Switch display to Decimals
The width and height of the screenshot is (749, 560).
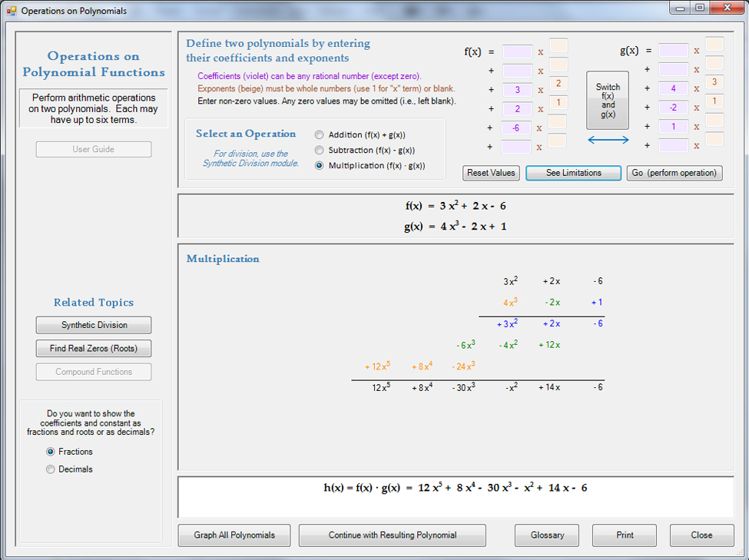coord(51,469)
